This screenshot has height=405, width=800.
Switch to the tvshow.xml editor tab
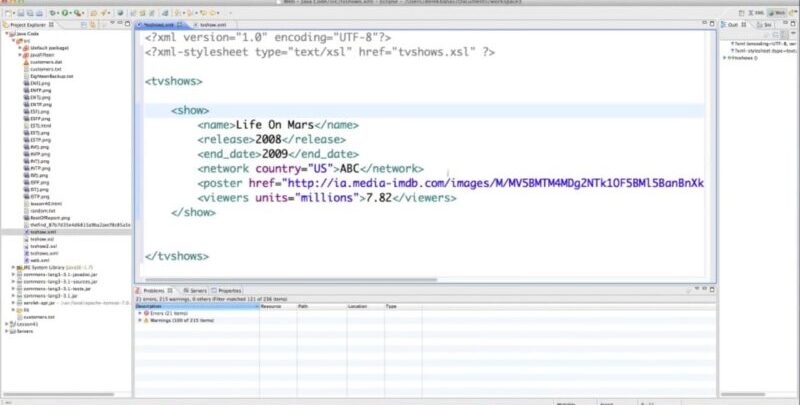[212, 24]
